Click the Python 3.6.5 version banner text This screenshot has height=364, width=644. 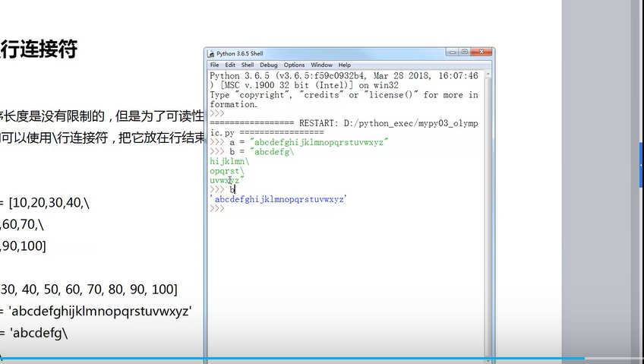coord(344,81)
